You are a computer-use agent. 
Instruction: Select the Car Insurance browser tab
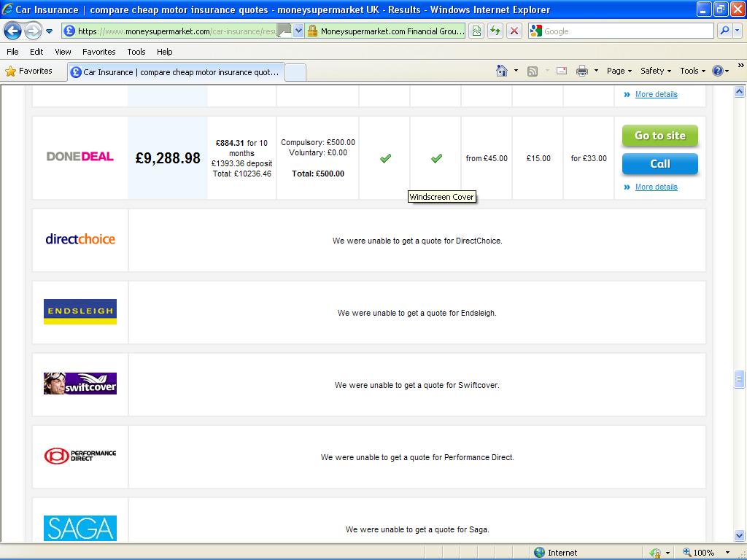click(x=175, y=72)
